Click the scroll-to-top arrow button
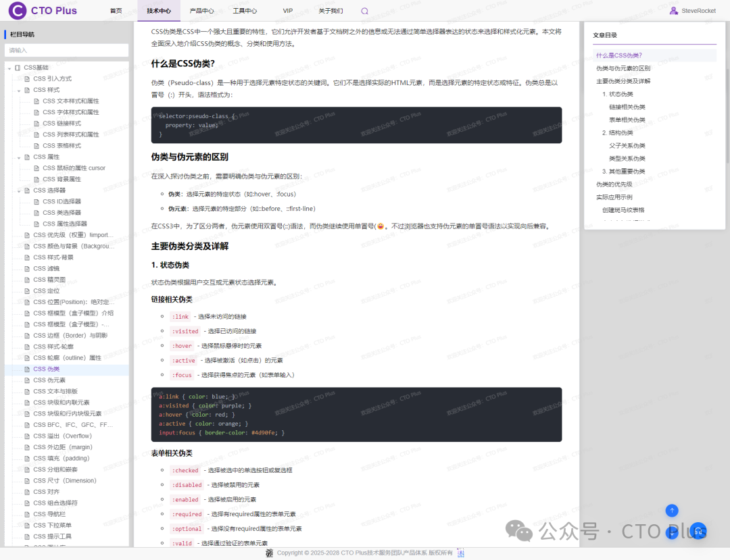This screenshot has height=560, width=730. click(671, 511)
